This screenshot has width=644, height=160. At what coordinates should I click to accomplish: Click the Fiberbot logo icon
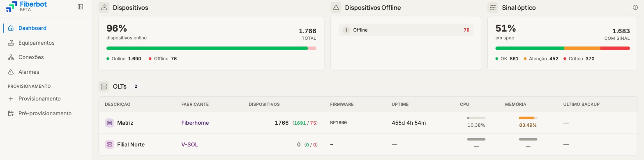(x=12, y=6)
